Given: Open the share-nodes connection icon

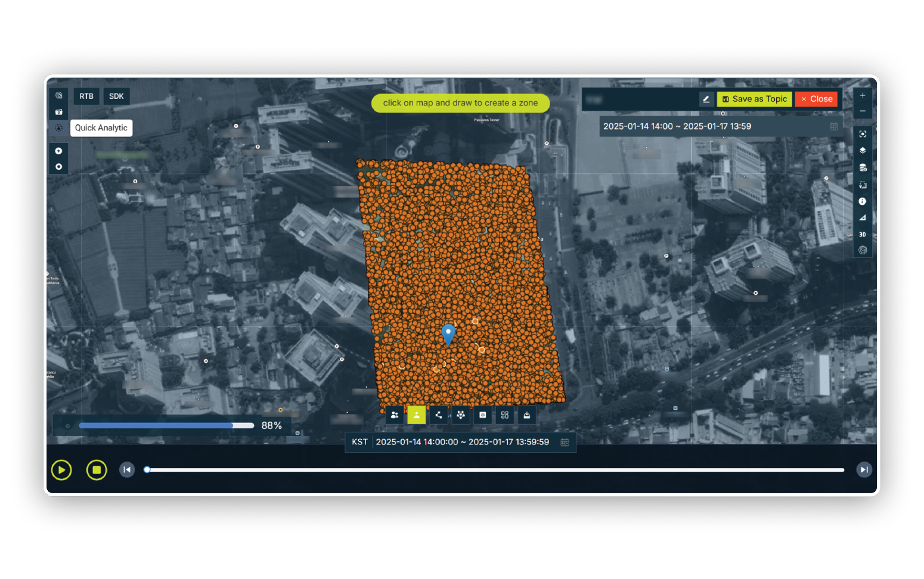Looking at the screenshot, I should 439,415.
